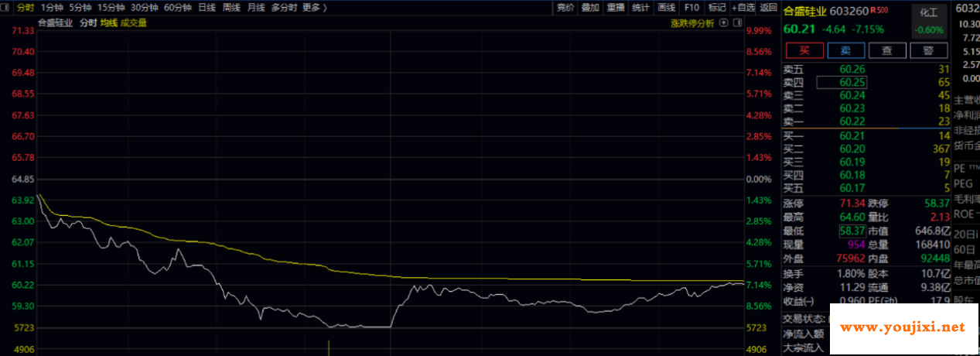Click 买二 volume 367
Screen dimensions: 980x356
point(941,149)
